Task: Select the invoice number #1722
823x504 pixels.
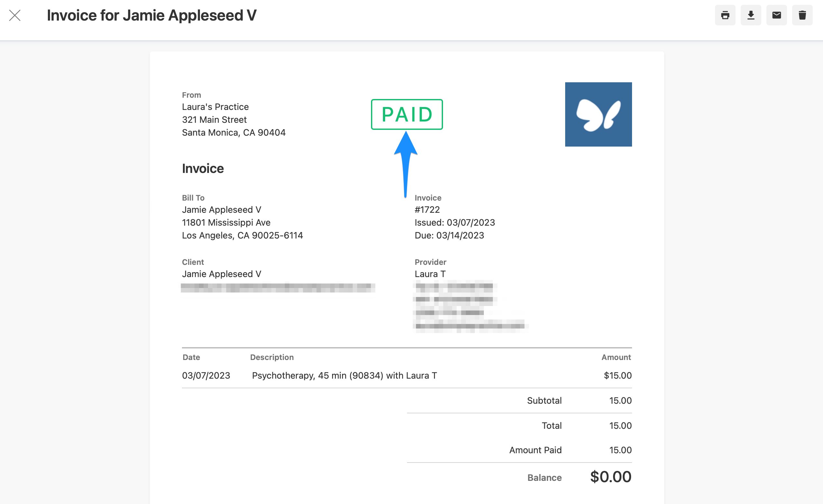Action: (427, 210)
